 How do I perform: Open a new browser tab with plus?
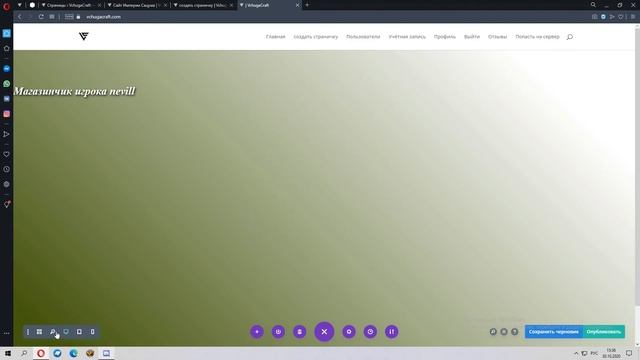[x=307, y=5]
